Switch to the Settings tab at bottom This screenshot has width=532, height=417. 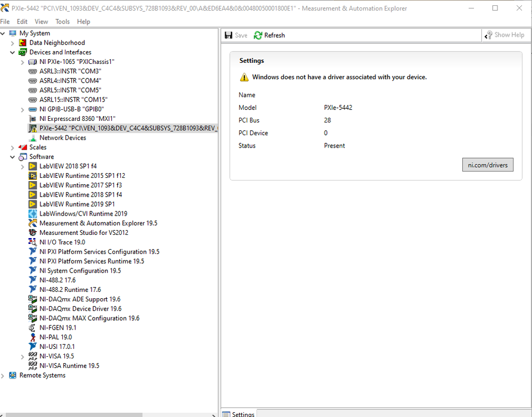click(239, 414)
